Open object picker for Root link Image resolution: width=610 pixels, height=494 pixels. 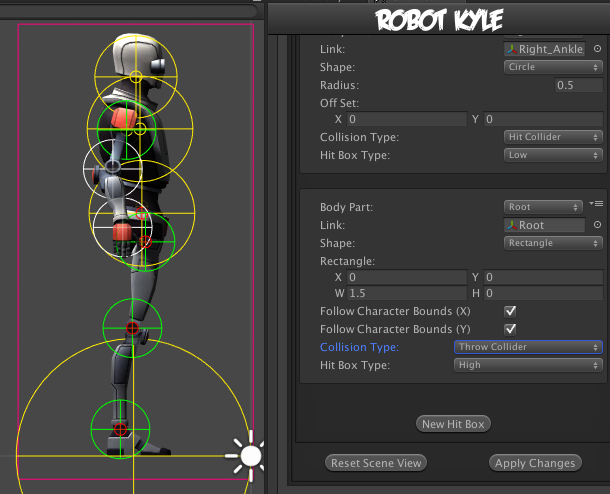tap(597, 225)
